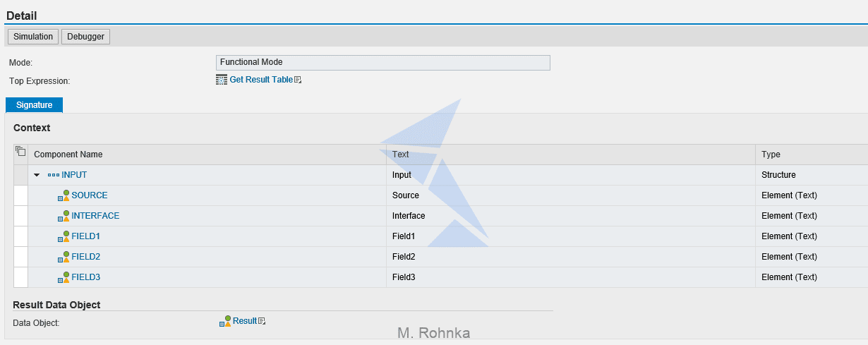Open the menu icon after the Result link

(x=262, y=321)
